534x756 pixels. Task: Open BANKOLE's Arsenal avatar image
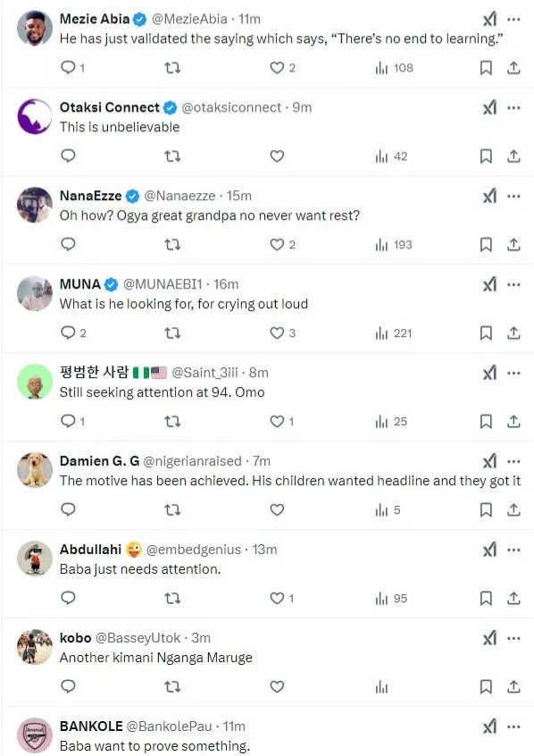pyautogui.click(x=35, y=735)
